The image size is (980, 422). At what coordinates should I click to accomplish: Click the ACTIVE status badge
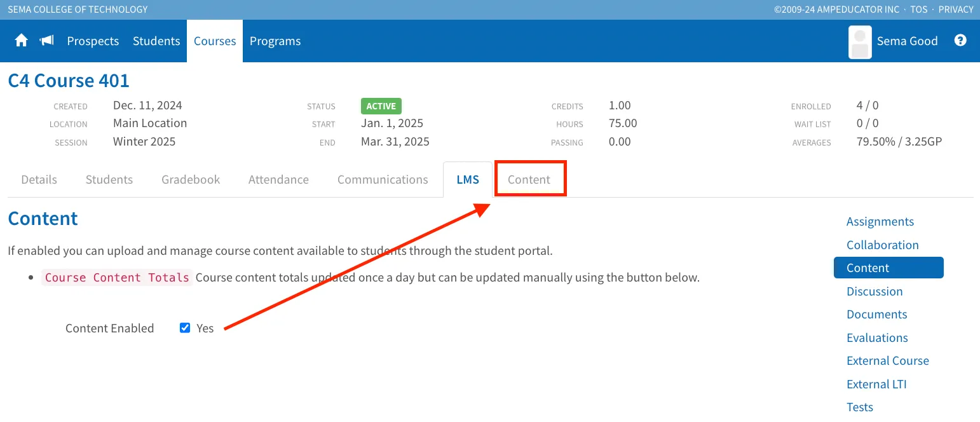pyautogui.click(x=381, y=106)
